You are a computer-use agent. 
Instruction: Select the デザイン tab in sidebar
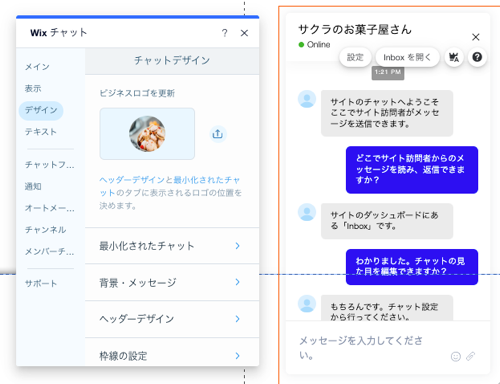click(41, 110)
